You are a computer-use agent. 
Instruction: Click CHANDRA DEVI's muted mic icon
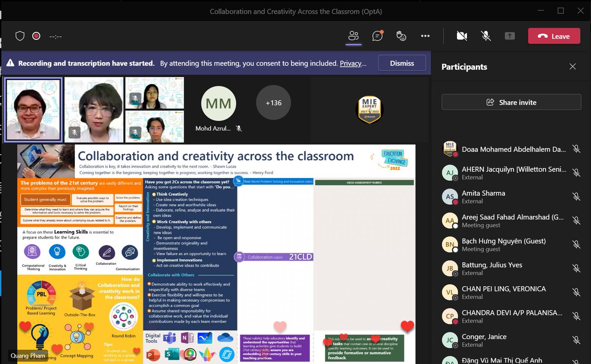[x=576, y=316]
